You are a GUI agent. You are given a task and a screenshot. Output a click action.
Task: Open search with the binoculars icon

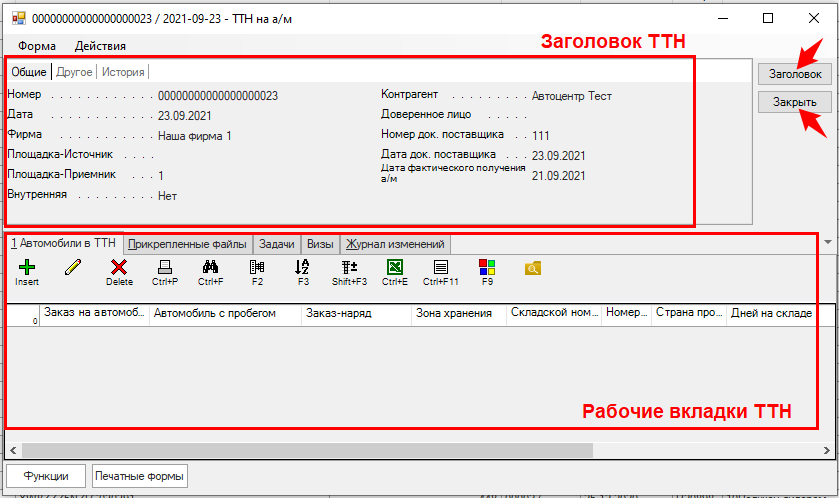pos(210,267)
